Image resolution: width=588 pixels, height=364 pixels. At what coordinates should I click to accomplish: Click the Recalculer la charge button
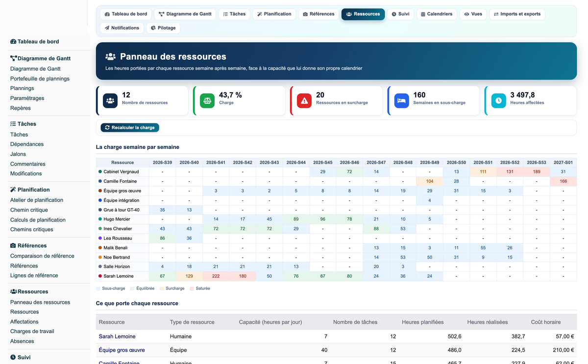130,127
